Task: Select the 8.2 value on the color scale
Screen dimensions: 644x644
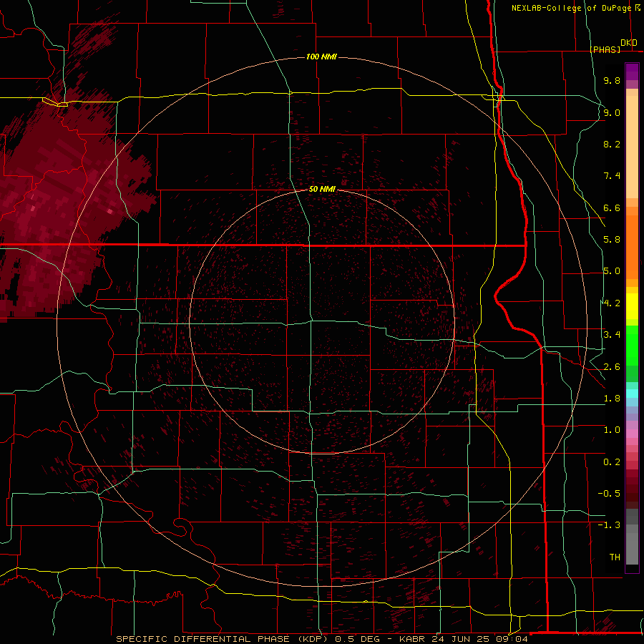Action: tap(612, 144)
